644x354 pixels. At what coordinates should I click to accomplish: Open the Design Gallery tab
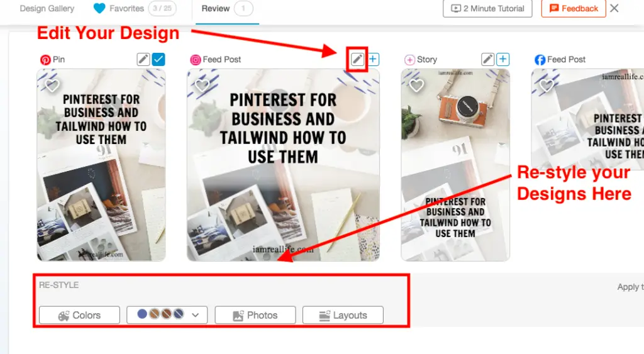pos(47,8)
